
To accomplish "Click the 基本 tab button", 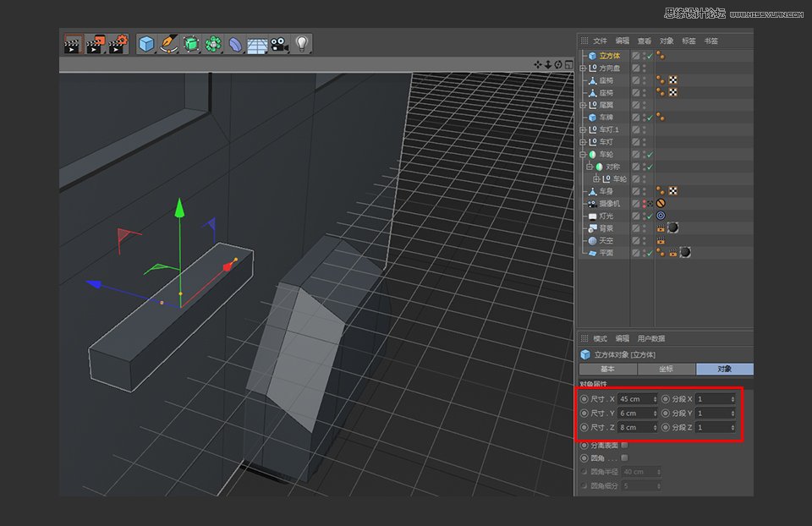I will pyautogui.click(x=606, y=370).
